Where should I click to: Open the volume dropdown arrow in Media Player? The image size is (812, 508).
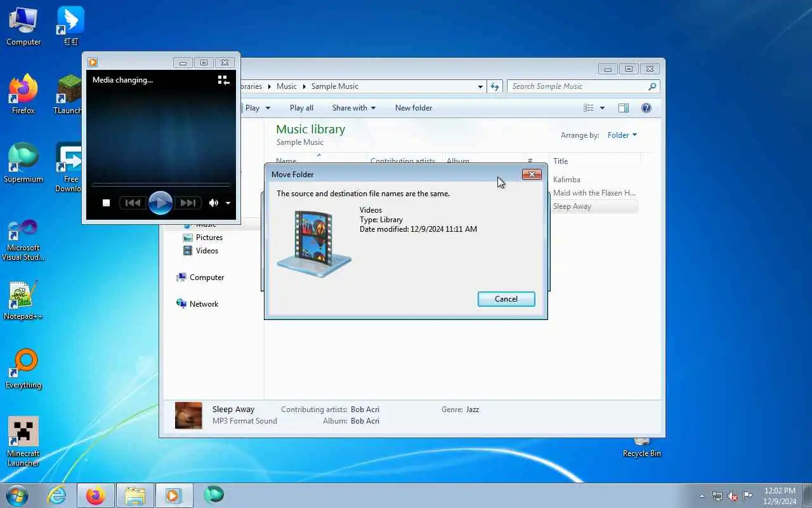(228, 204)
